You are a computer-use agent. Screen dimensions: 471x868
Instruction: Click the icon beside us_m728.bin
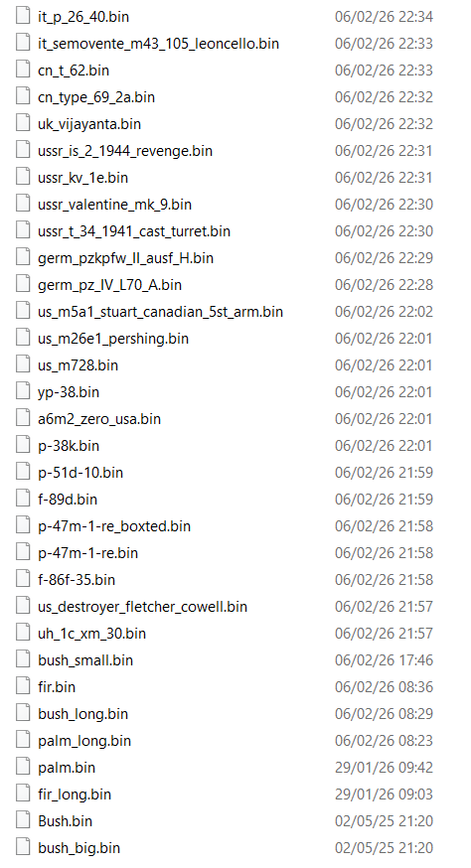(x=23, y=364)
